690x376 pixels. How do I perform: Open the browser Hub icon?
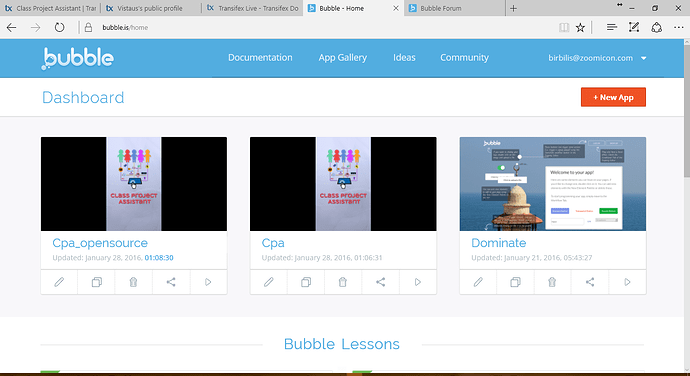coord(611,27)
